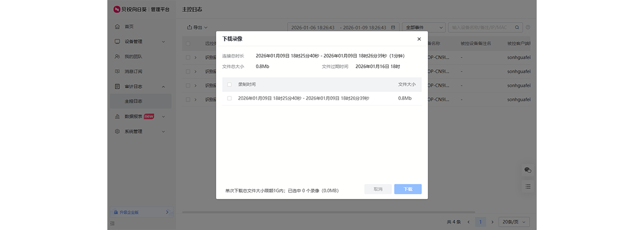Open 首页 via its home icon
The width and height of the screenshot is (644, 230).
[x=118, y=26]
